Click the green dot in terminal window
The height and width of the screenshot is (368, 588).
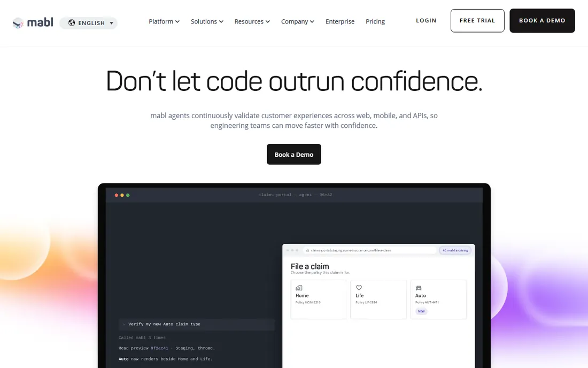128,195
